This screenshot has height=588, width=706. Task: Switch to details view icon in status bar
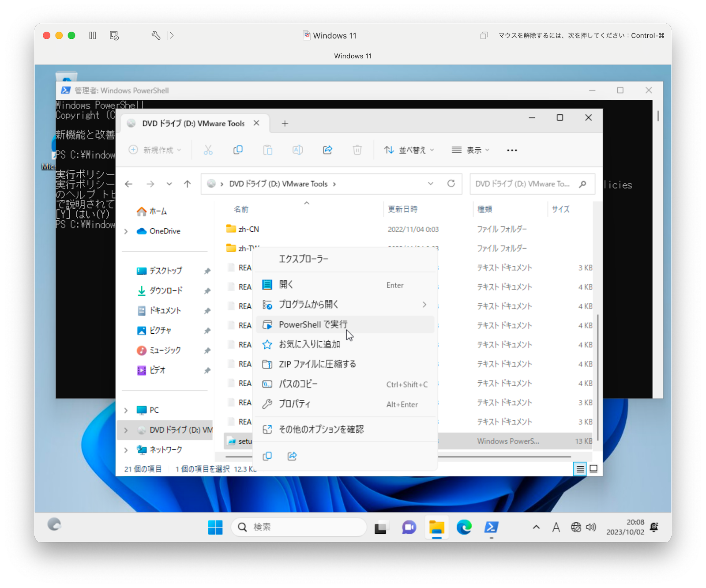tap(580, 469)
